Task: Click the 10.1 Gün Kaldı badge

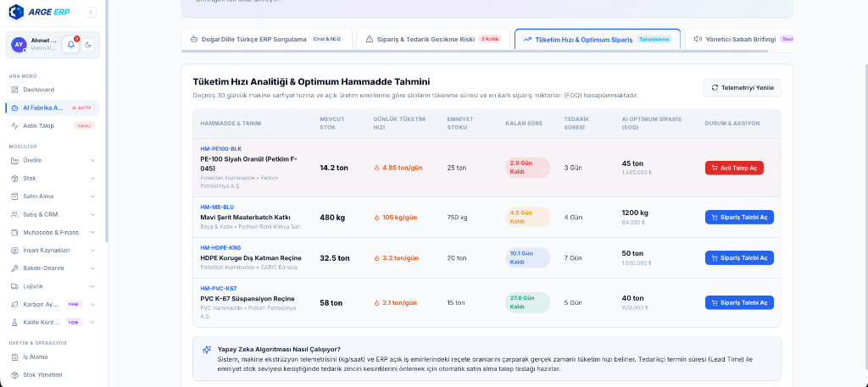Action: point(527,257)
